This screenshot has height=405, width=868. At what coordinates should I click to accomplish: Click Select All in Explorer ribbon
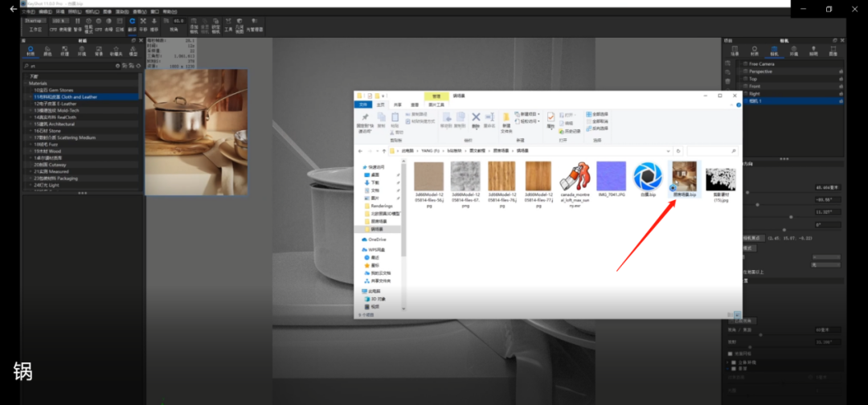coord(600,114)
